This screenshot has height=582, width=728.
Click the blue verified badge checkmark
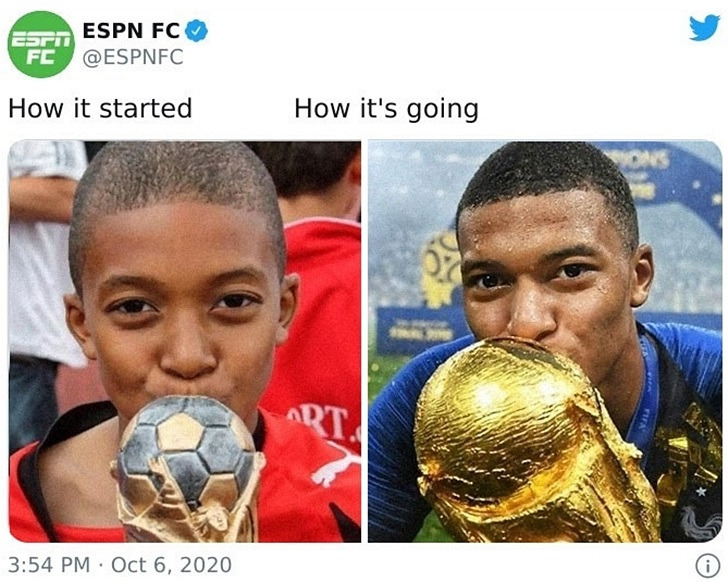197,31
